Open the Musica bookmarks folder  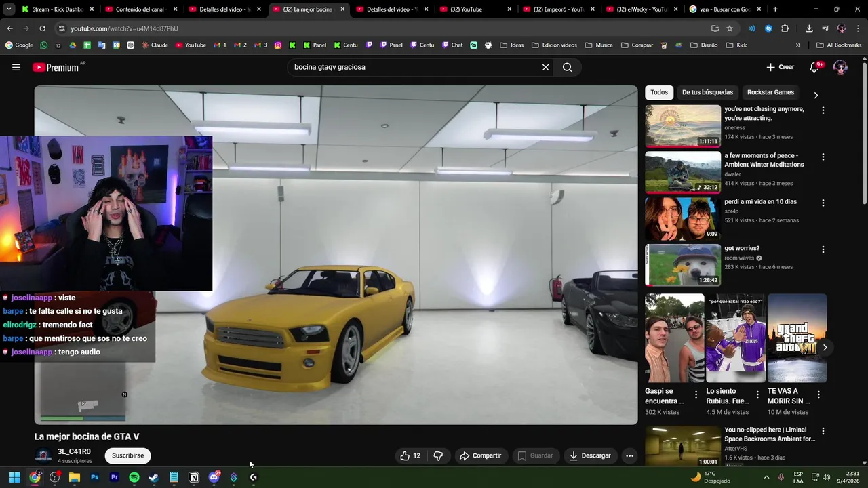(599, 45)
